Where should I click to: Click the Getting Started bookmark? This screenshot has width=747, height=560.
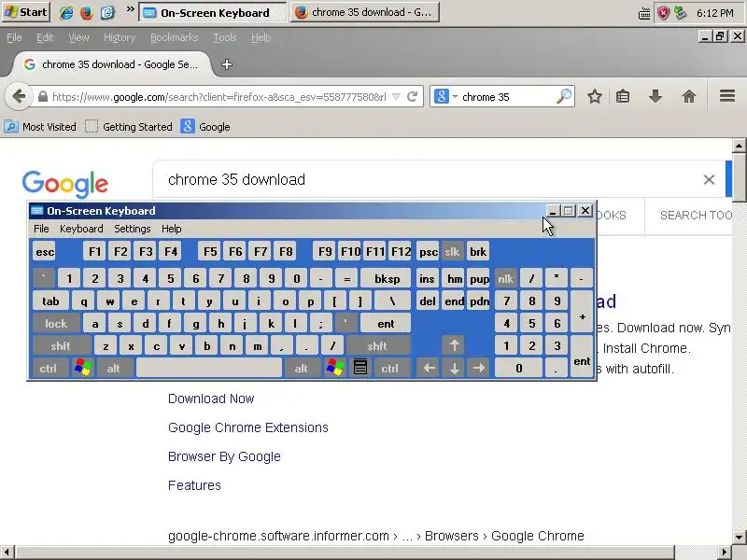click(x=129, y=127)
